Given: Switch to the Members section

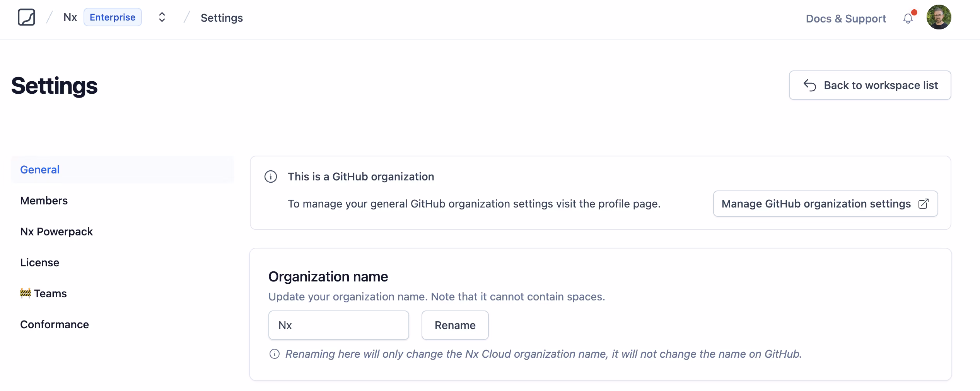Looking at the screenshot, I should tap(44, 201).
